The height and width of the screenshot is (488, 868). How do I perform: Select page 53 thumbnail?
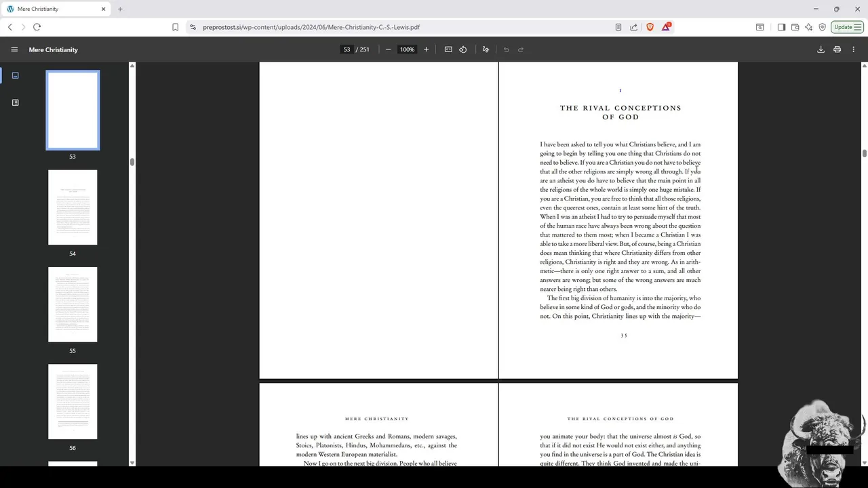73,110
